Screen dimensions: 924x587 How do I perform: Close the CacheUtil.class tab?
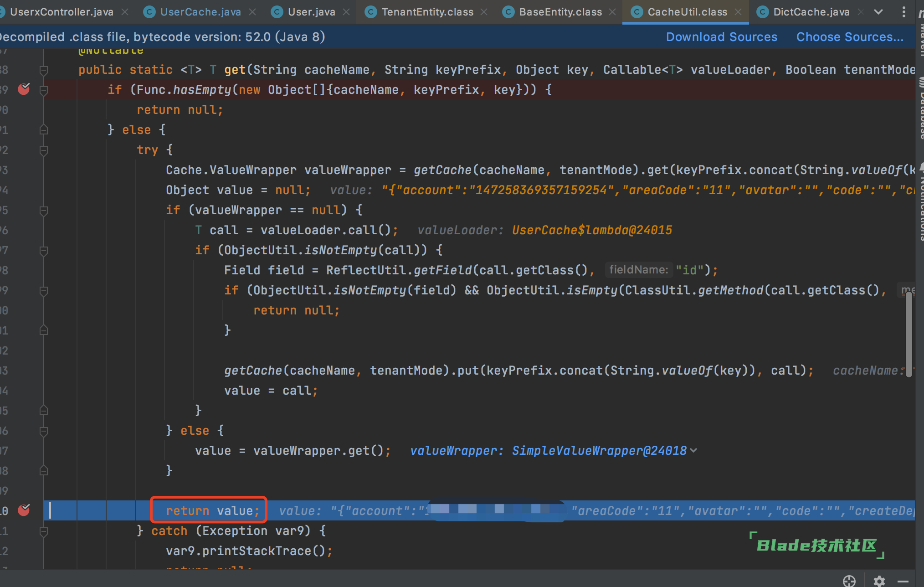tap(738, 12)
